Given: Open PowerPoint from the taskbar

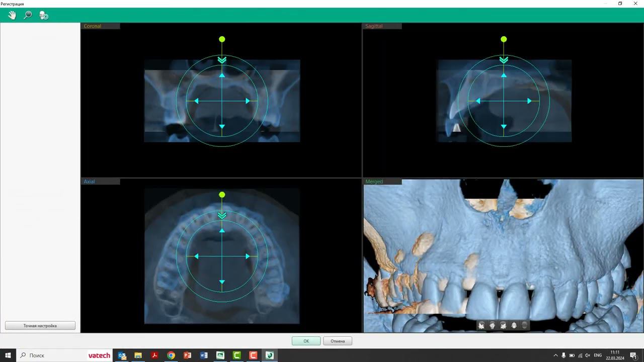Looking at the screenshot, I should pyautogui.click(x=187, y=355).
